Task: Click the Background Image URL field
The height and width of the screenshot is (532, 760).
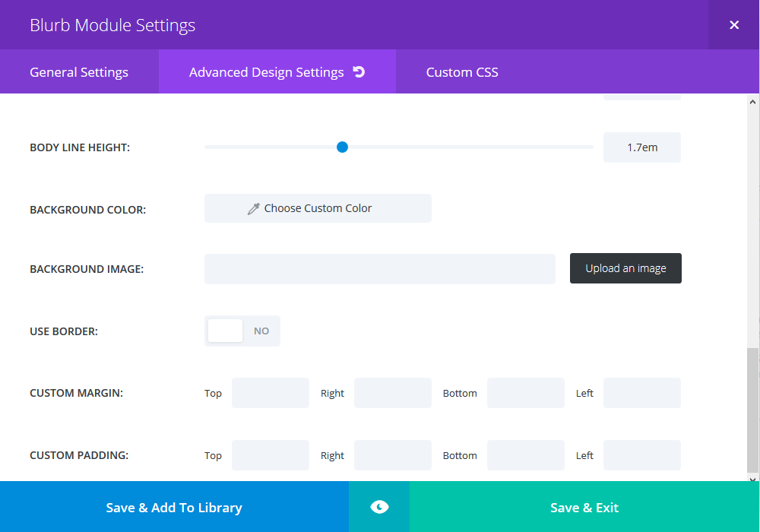Action: pyautogui.click(x=379, y=269)
